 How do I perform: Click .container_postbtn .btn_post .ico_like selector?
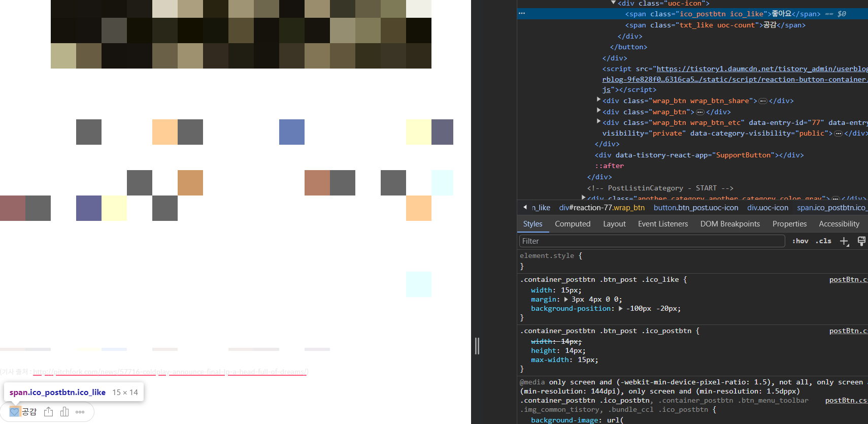tap(599, 280)
